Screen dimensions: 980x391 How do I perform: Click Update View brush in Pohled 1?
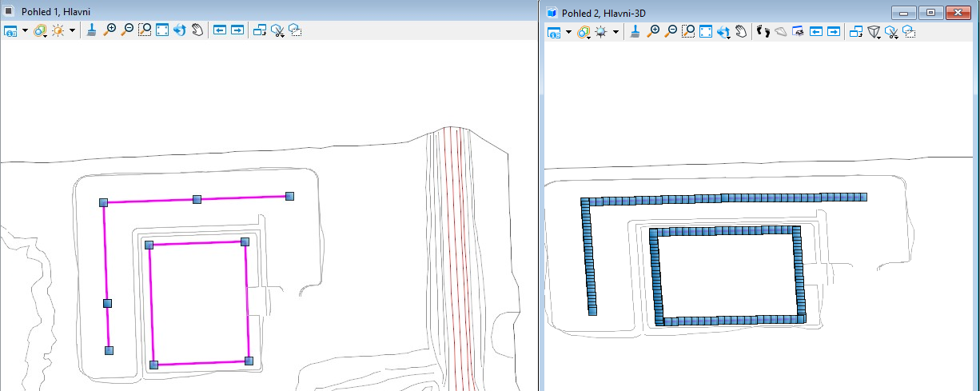coord(92,30)
